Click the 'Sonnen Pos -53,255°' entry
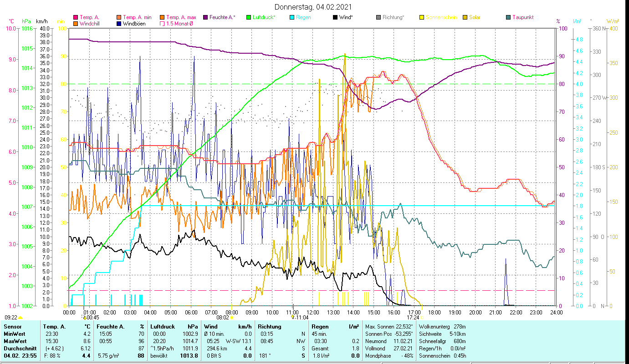629x364 pixels. pyautogui.click(x=389, y=334)
